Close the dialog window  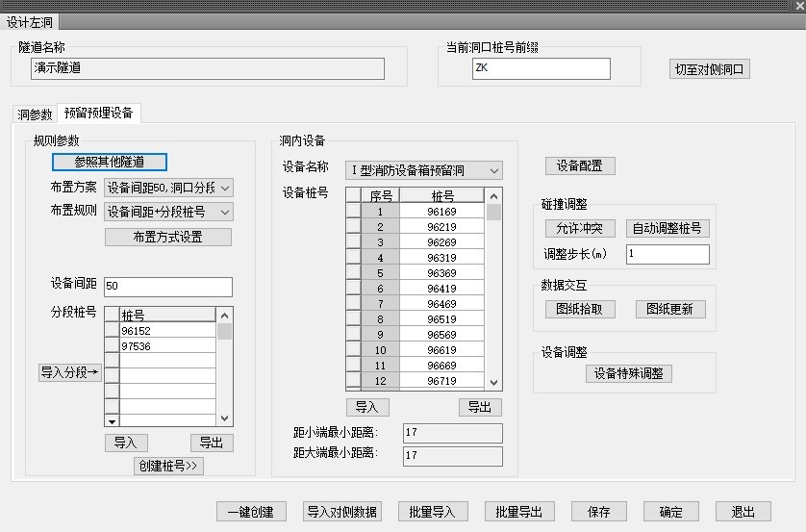click(800, 6)
